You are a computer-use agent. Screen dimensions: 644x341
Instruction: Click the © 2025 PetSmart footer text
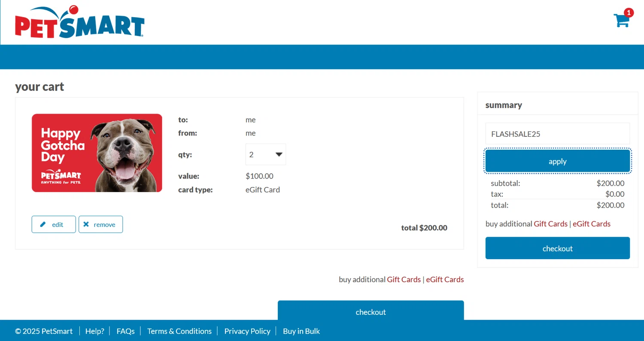(44, 331)
